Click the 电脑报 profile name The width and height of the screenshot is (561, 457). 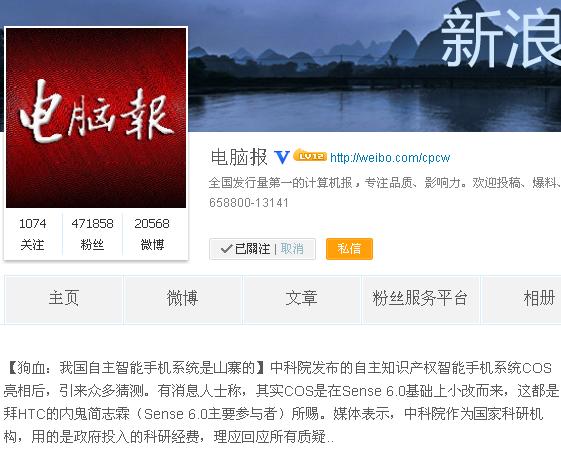click(x=239, y=157)
